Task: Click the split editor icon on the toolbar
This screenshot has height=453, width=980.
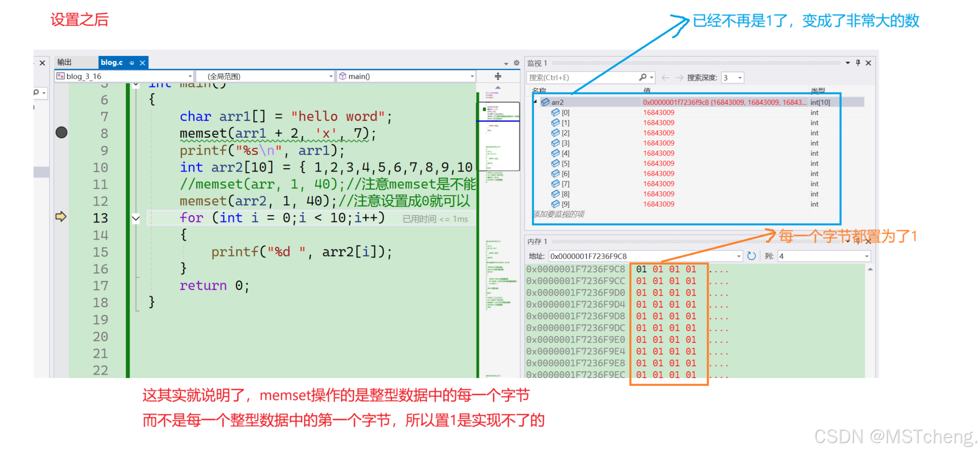Action: (x=498, y=76)
